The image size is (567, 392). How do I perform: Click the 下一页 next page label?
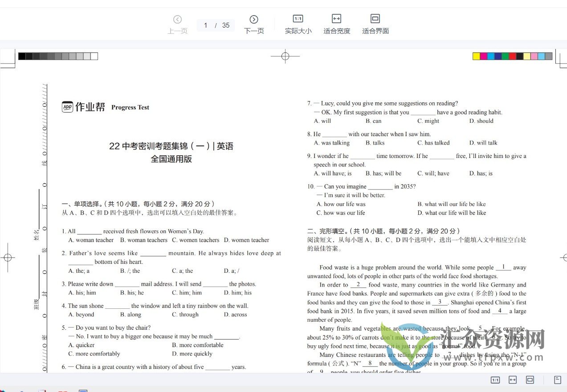pos(254,31)
